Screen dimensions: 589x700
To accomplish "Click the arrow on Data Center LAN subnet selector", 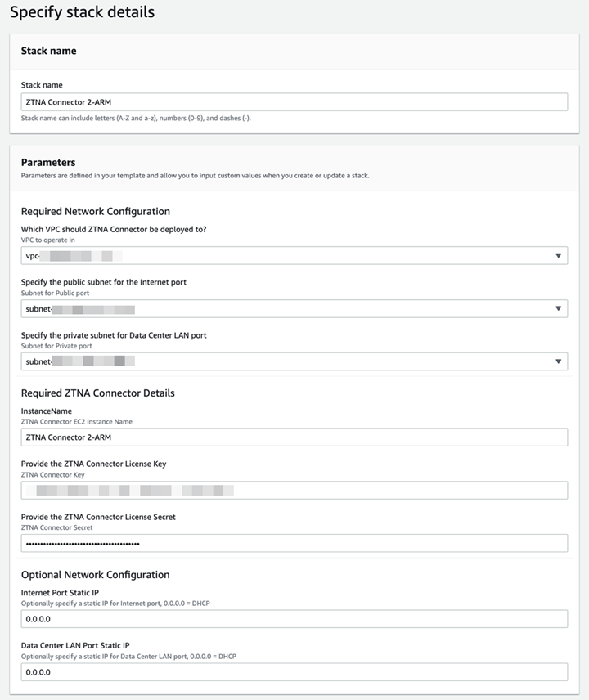I will click(x=558, y=361).
